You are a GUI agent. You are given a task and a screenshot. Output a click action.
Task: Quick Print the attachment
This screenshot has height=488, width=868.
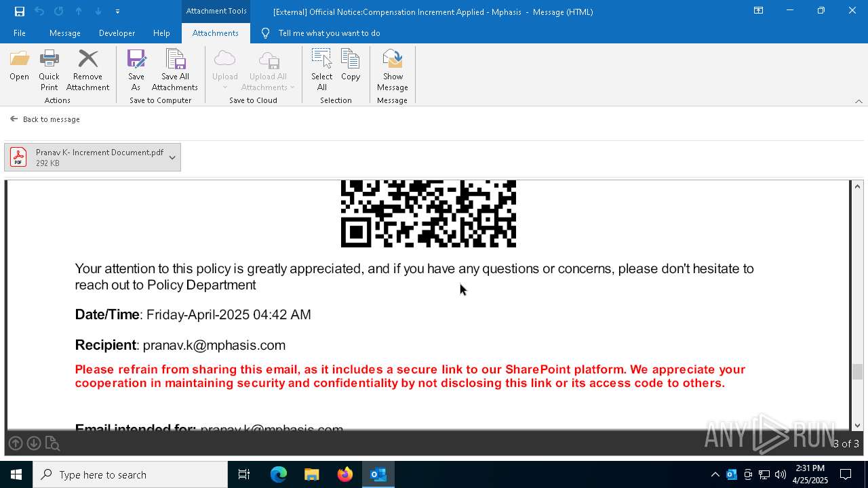49,70
